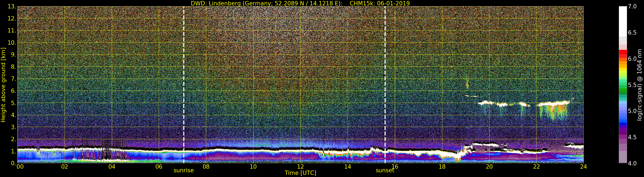Click the time axis tick '02'

click(x=65, y=166)
